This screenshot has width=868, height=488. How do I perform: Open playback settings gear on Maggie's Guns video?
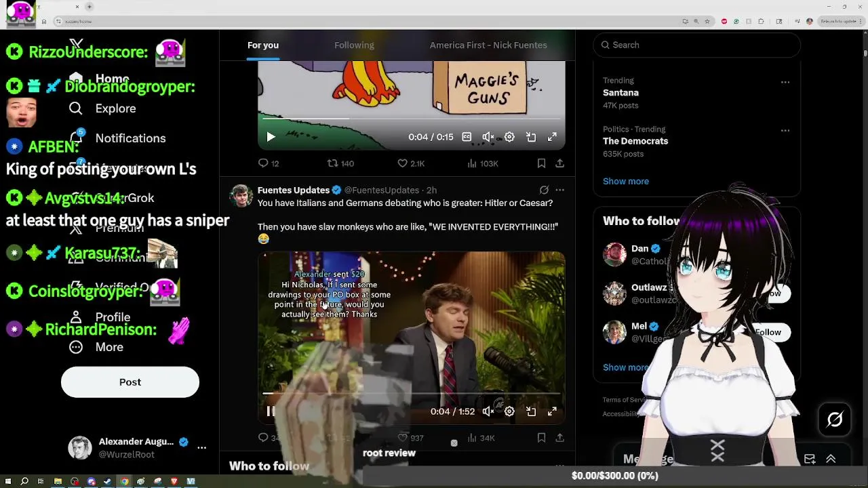[x=509, y=137]
